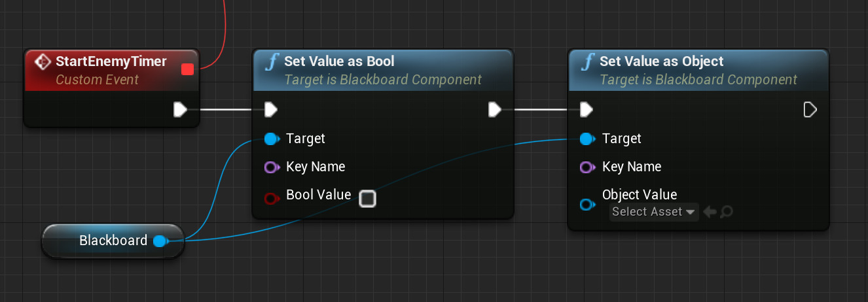Click the red delegate pin on StartEnemyTimer

[187, 69]
